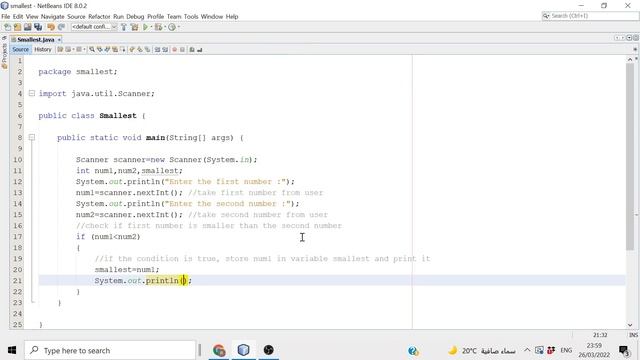Open the Source menu

76,16
